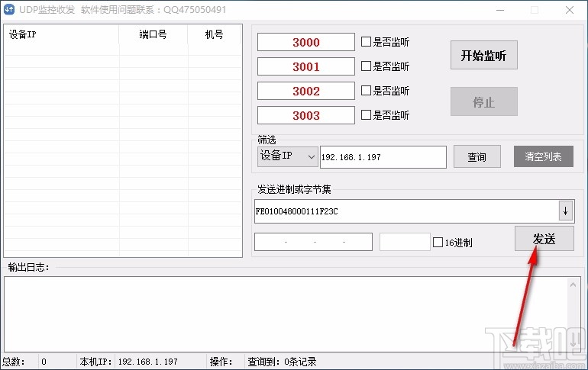Click the 查询到: 0条记录 status text
588x370 pixels.
pyautogui.click(x=282, y=362)
